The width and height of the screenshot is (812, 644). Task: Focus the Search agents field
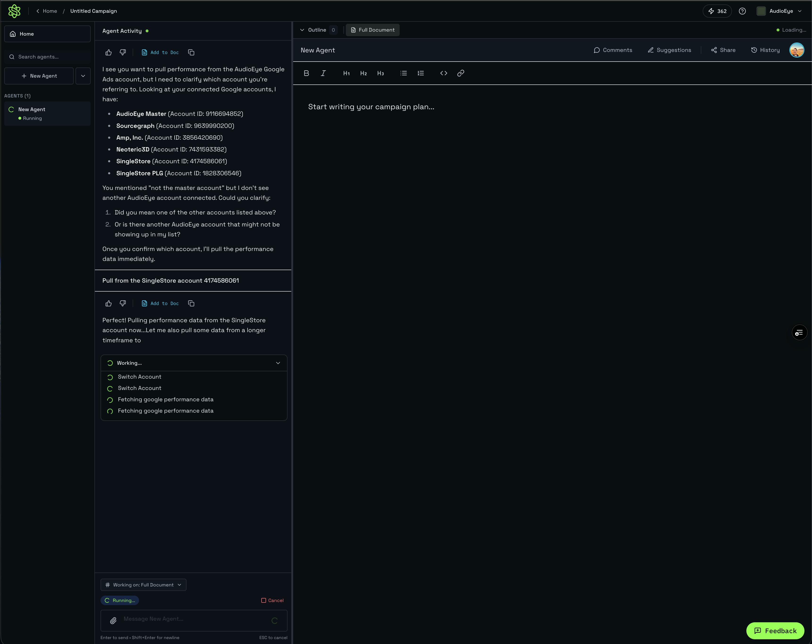[x=47, y=57]
